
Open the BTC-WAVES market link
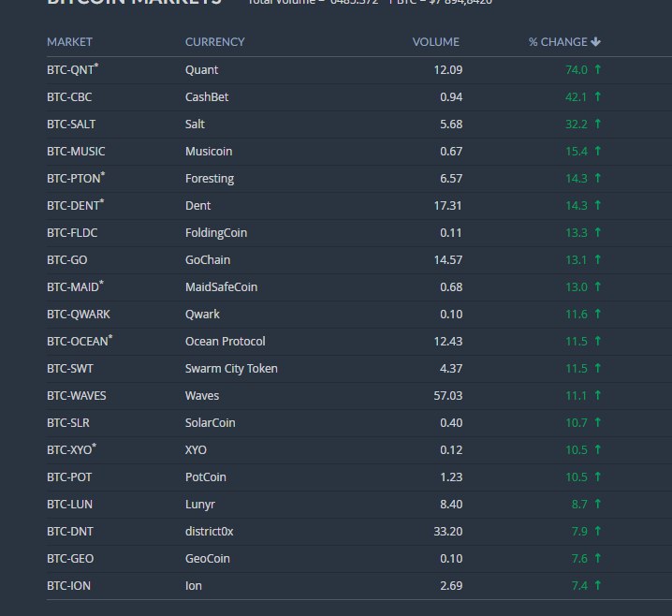[77, 396]
